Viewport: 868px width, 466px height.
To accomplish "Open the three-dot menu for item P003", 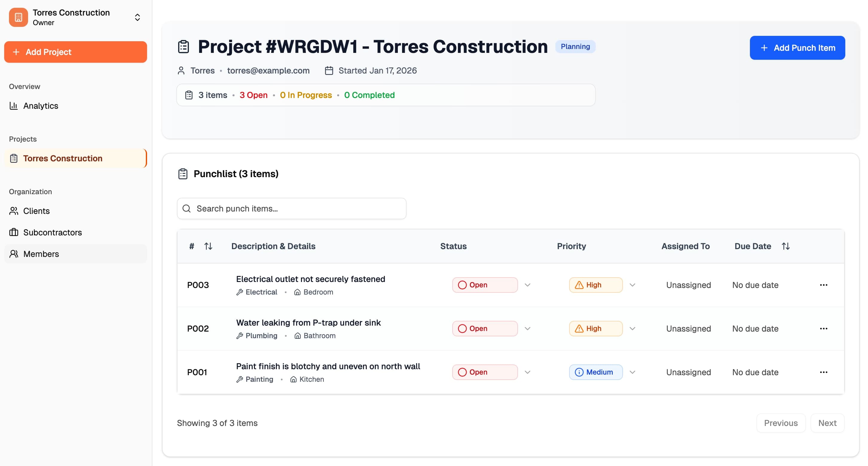I will 824,285.
